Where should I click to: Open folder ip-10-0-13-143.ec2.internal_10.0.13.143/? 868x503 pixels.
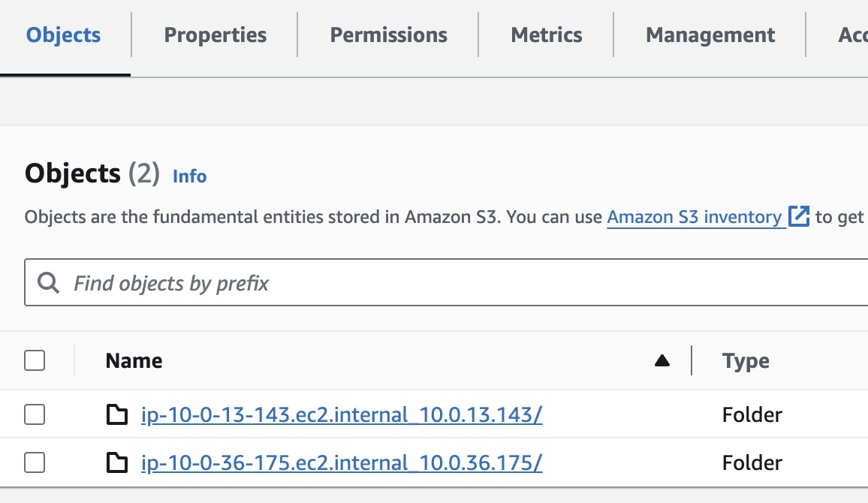click(x=342, y=414)
